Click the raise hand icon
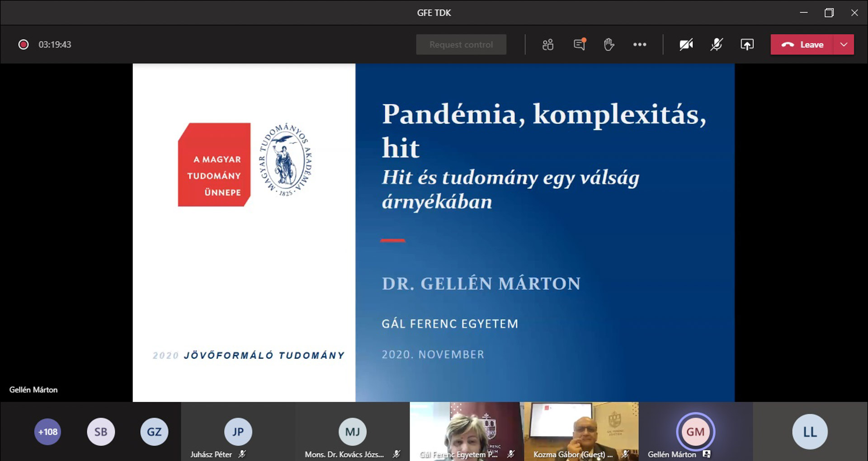Image resolution: width=868 pixels, height=461 pixels. pyautogui.click(x=609, y=45)
